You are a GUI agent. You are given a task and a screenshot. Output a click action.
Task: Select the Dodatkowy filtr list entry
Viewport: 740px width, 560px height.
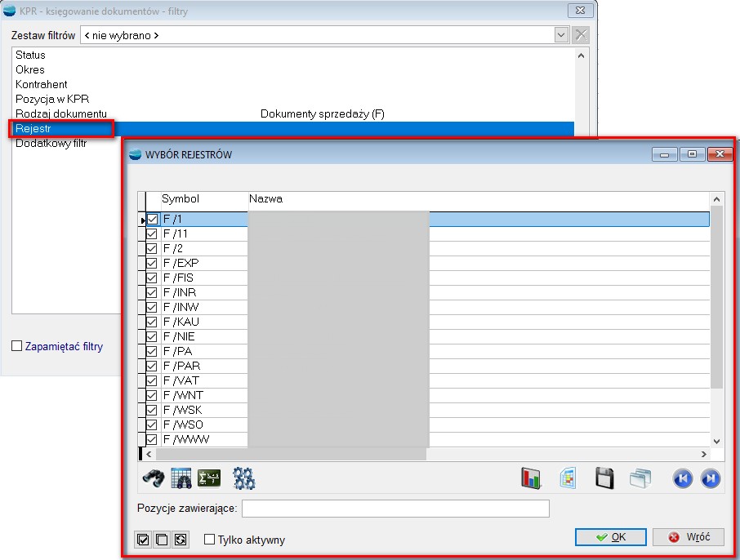point(51,143)
